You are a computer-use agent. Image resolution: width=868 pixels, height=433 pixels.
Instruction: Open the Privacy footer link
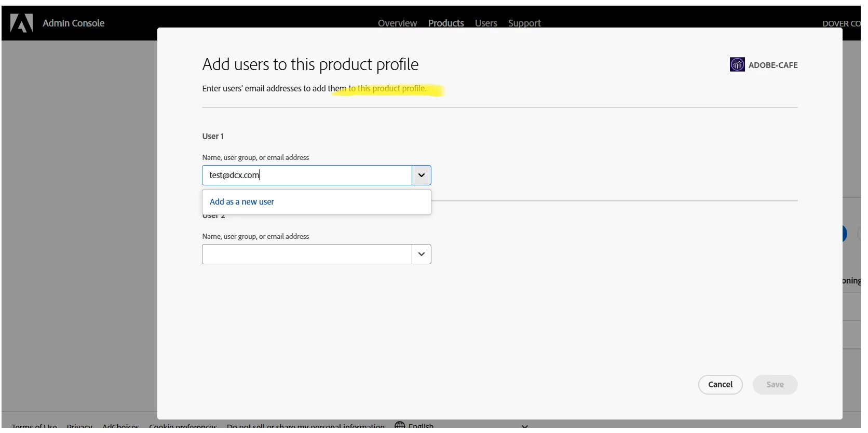(79, 426)
